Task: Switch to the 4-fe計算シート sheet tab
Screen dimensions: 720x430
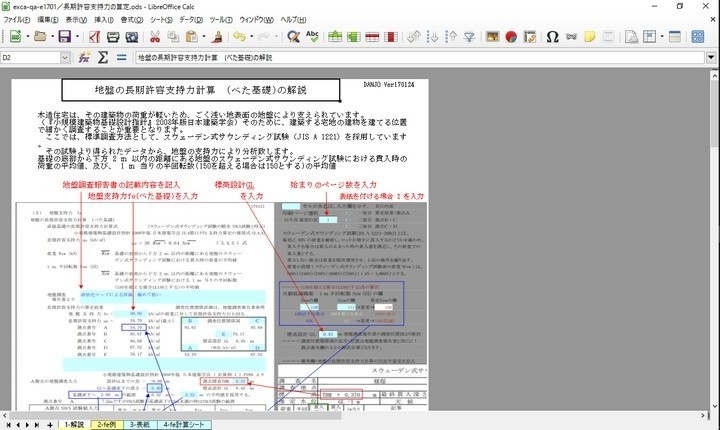Action: [184, 425]
